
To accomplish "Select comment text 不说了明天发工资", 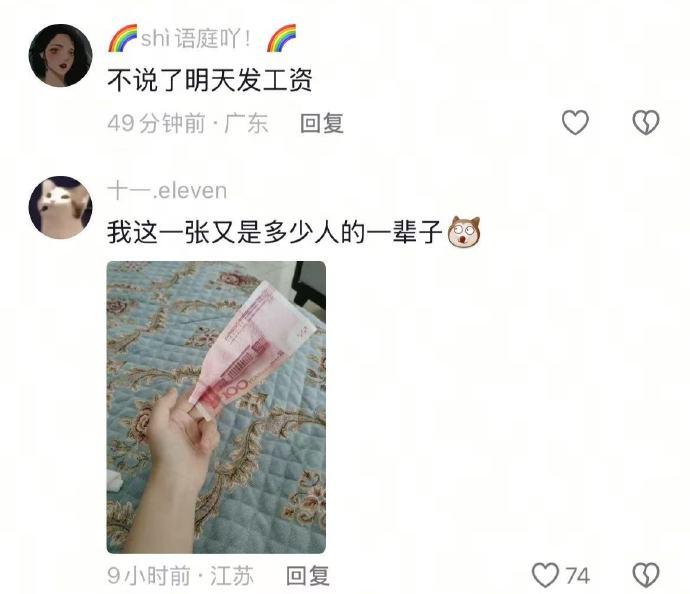I will click(209, 80).
